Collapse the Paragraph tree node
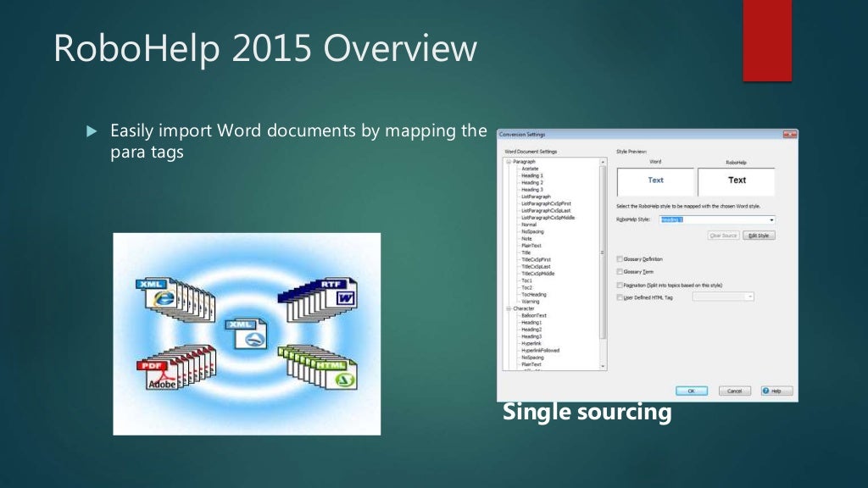Viewport: 868px width, 488px height. pos(509,162)
